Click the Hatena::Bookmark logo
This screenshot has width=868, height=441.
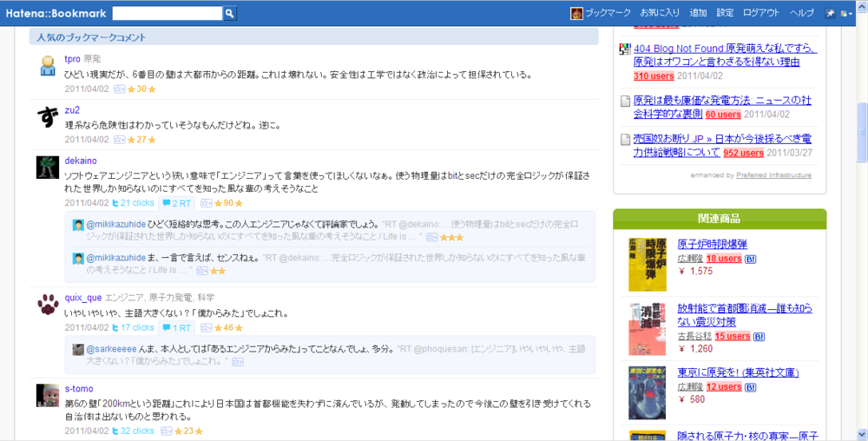pos(56,13)
